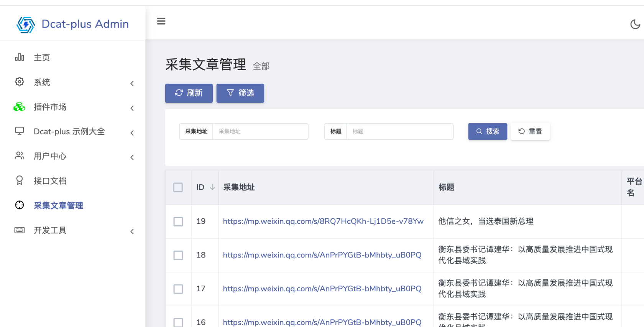Check the checkbox for row ID 17
Screen dimensions: 644x327
178,289
